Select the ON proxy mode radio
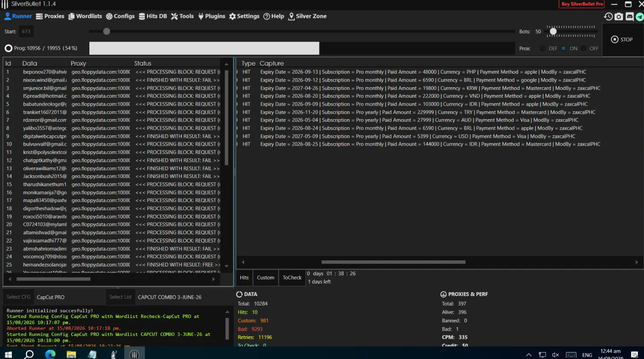644x359 pixels. 564,48
